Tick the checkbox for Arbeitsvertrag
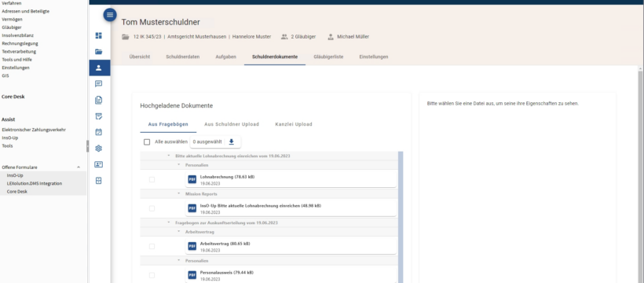 coord(152,246)
